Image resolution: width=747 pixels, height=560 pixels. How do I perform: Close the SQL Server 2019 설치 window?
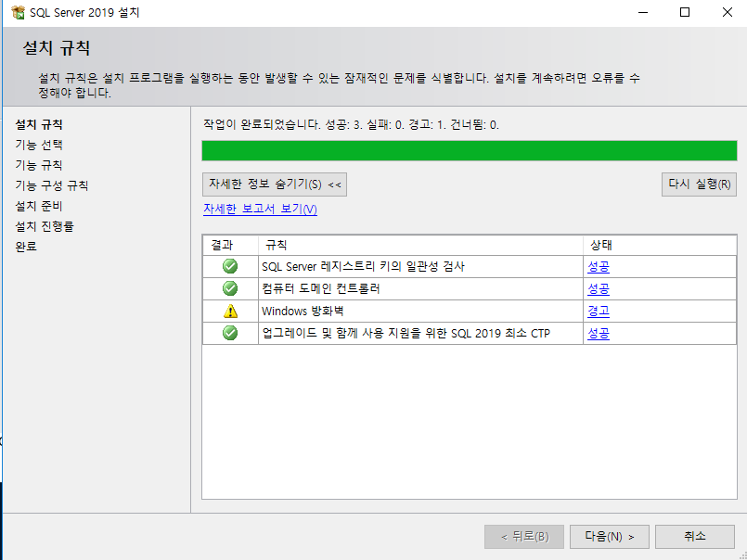pyautogui.click(x=727, y=13)
